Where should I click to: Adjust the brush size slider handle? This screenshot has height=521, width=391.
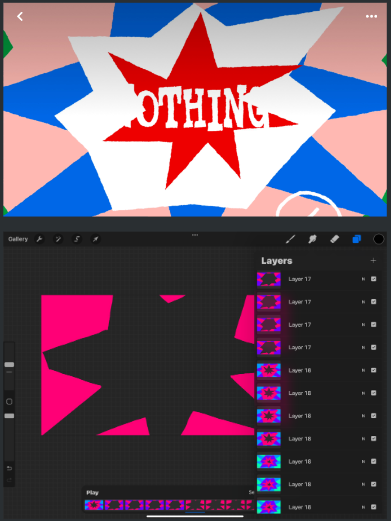pyautogui.click(x=9, y=364)
